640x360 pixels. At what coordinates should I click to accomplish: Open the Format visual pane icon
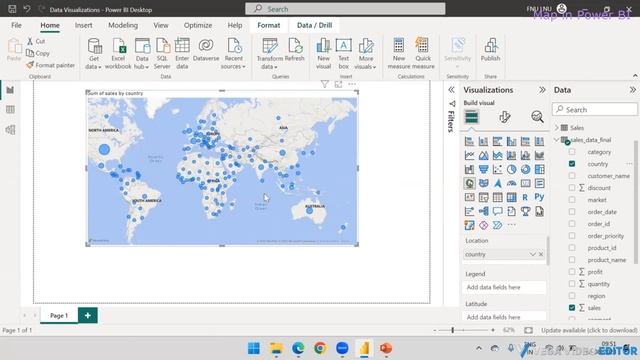[x=504, y=117]
